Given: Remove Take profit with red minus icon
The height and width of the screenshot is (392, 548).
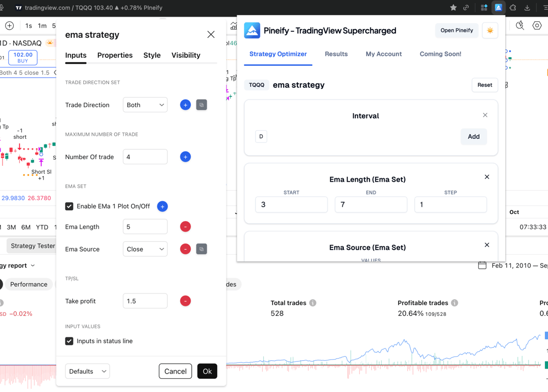Looking at the screenshot, I should tap(185, 301).
